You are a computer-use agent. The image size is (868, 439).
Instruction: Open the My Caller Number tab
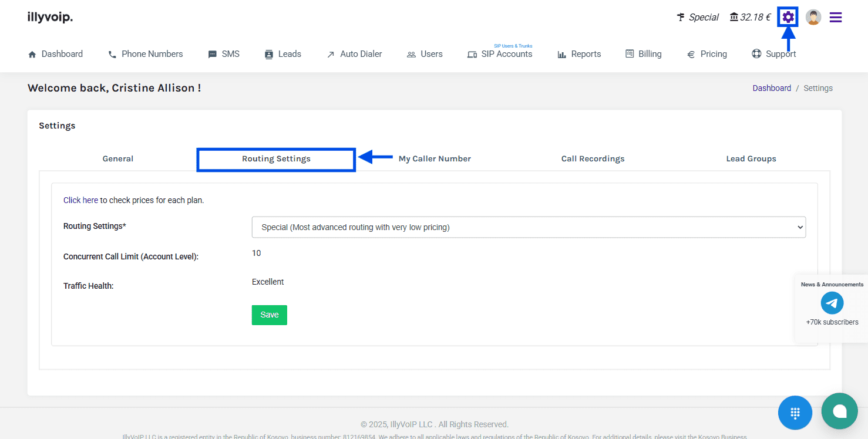[435, 158]
